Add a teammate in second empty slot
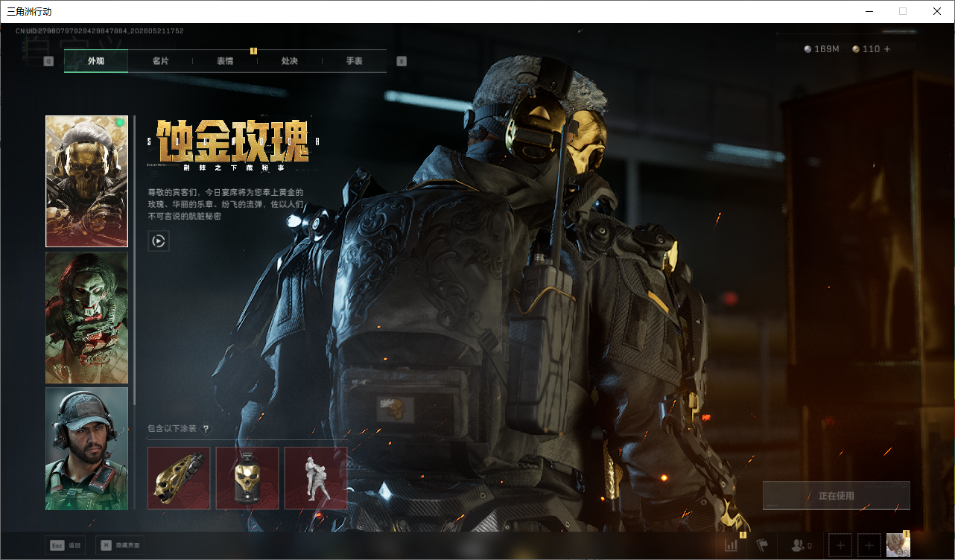The height and width of the screenshot is (560, 955). [x=869, y=545]
